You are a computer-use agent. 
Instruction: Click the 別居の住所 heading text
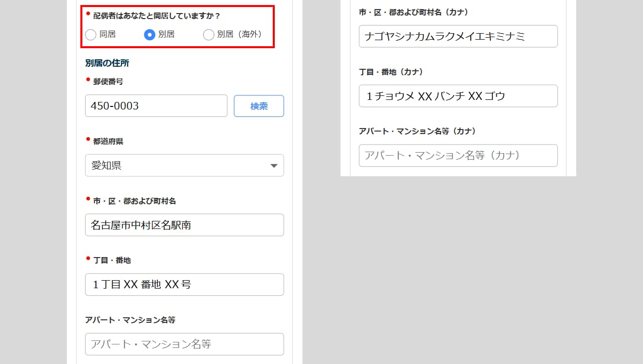click(x=108, y=63)
